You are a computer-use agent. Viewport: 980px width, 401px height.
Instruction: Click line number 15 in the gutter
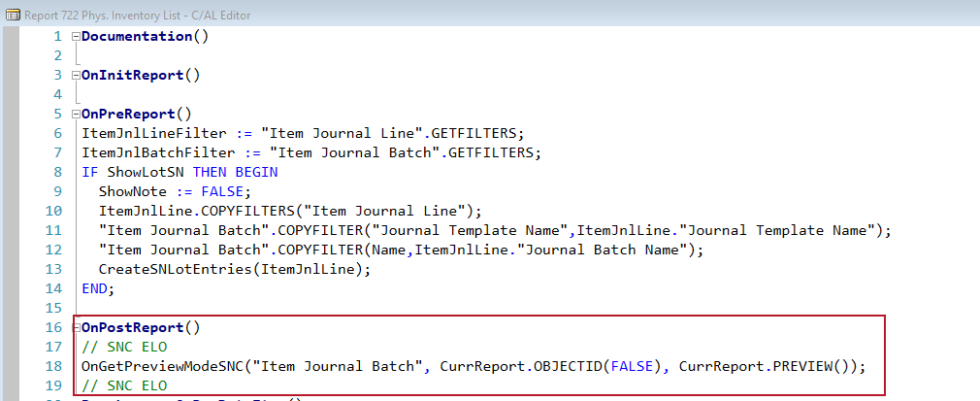(53, 308)
